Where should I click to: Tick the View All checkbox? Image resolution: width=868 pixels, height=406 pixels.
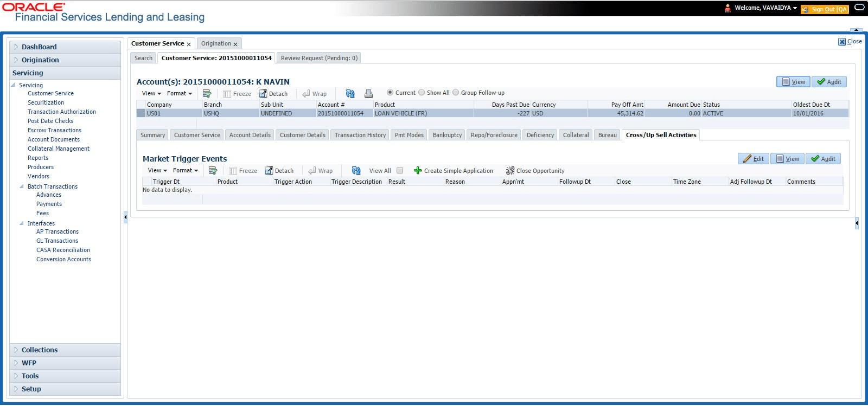400,170
